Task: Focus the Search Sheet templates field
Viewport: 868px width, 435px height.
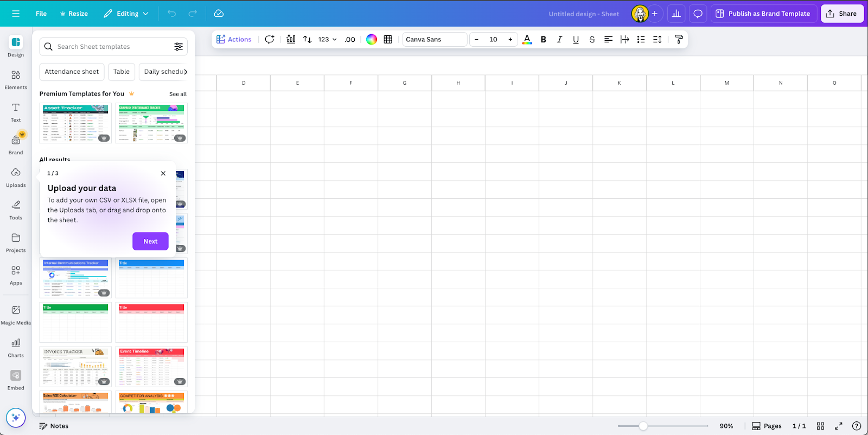Action: (113, 47)
